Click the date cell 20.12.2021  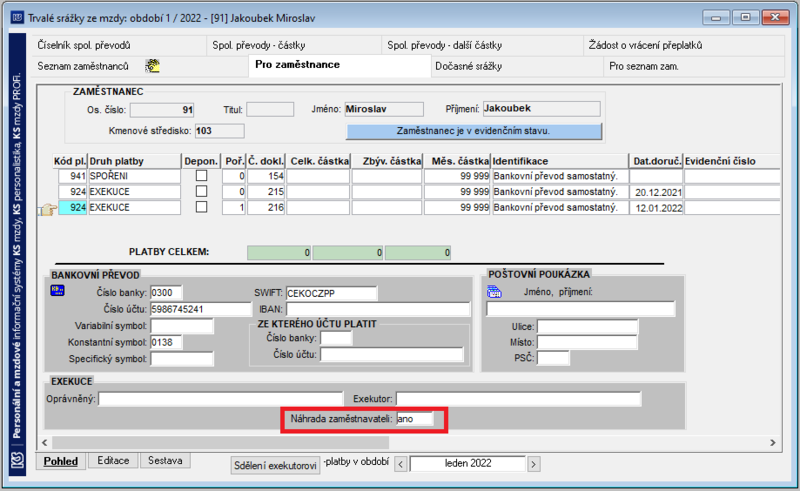pos(656,192)
